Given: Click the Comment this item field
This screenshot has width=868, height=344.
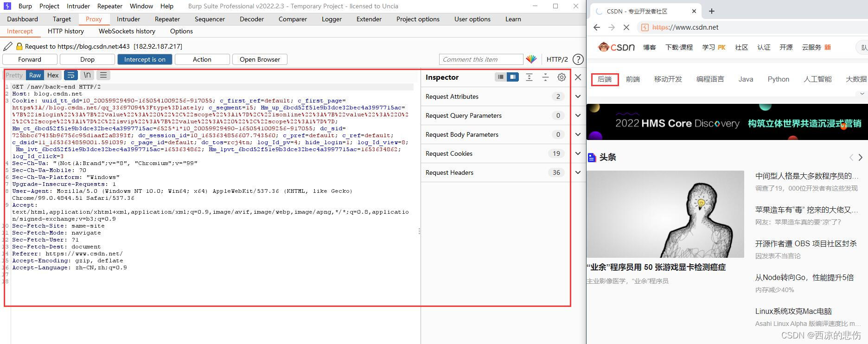Looking at the screenshot, I should 481,59.
